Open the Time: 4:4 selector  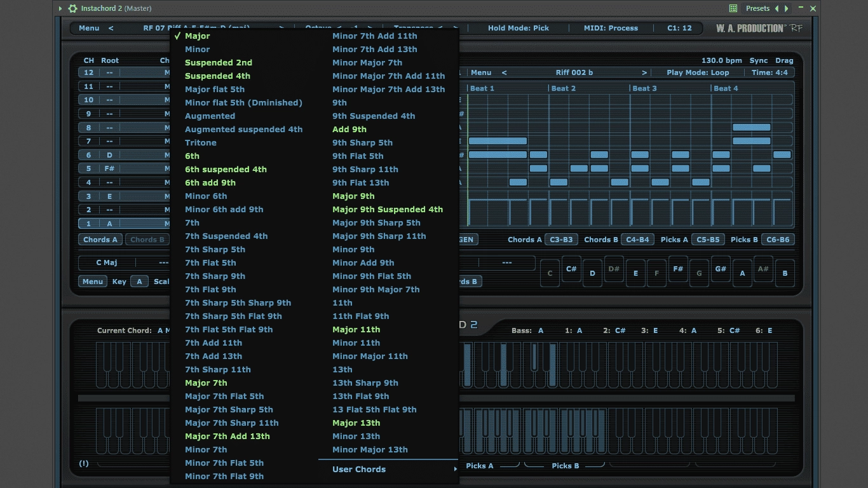[770, 72]
